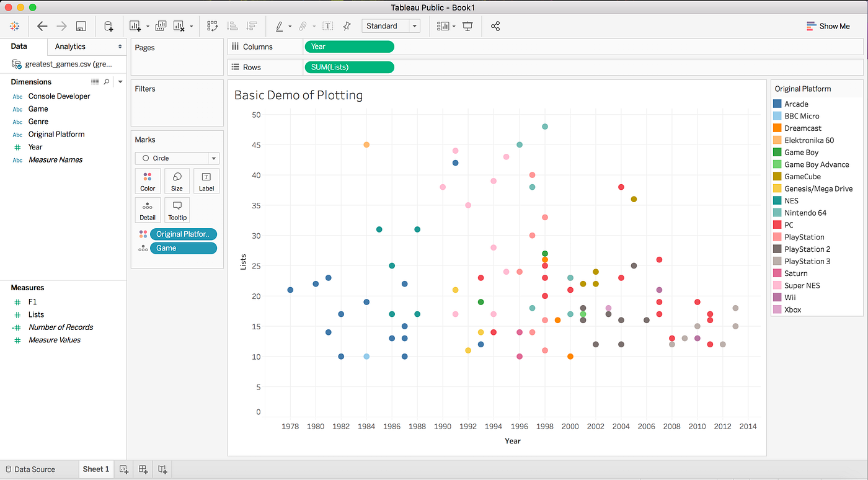Open the Analytics pane switcher arrows
868x480 pixels.
coord(120,47)
